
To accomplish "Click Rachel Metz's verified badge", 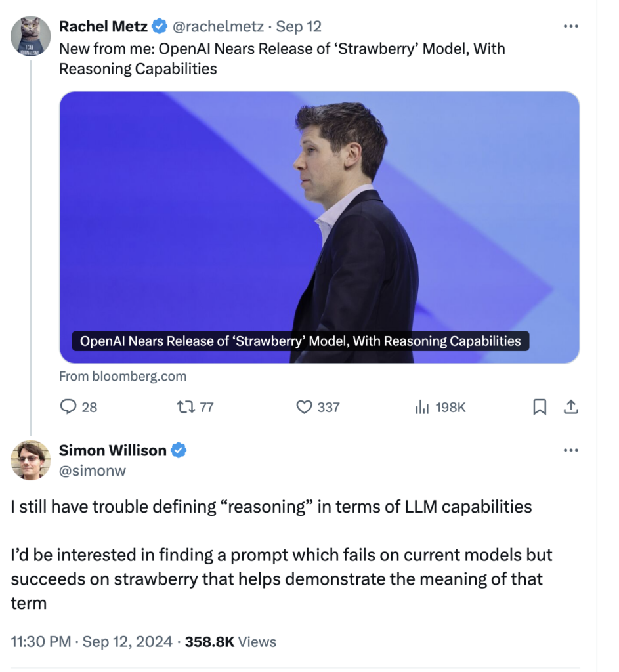I will tap(160, 26).
